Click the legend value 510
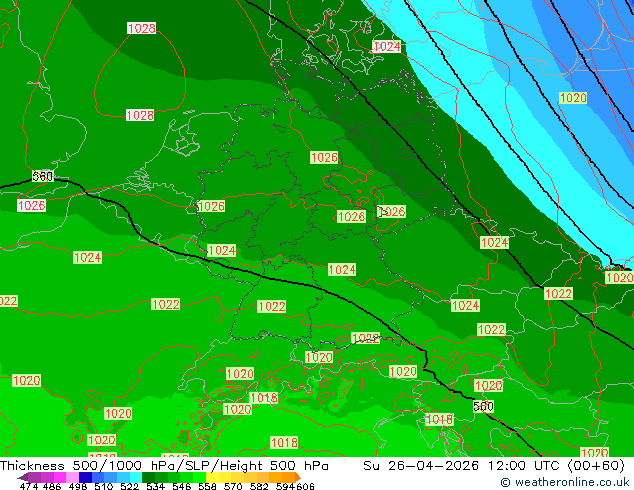The image size is (634, 490). pos(104,486)
